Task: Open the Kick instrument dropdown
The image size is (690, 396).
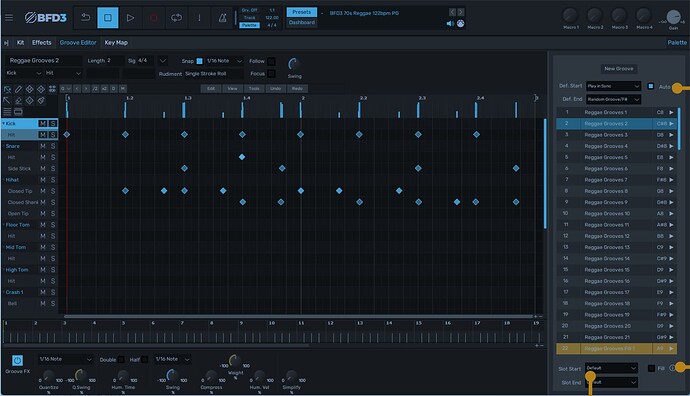Action: point(23,73)
